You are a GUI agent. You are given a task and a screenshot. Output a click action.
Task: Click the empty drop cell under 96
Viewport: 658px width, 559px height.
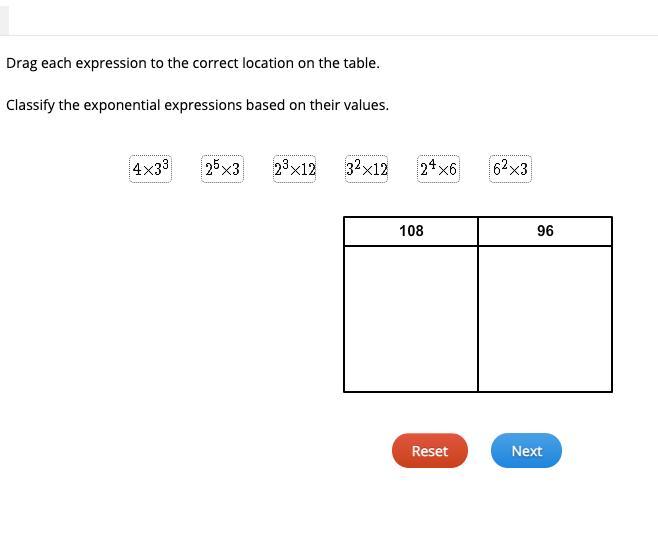[x=545, y=318]
